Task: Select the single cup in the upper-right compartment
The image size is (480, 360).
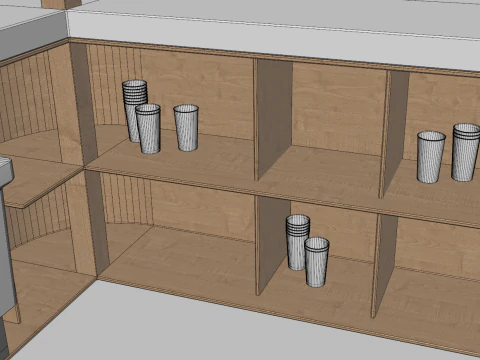Action: (x=431, y=157)
